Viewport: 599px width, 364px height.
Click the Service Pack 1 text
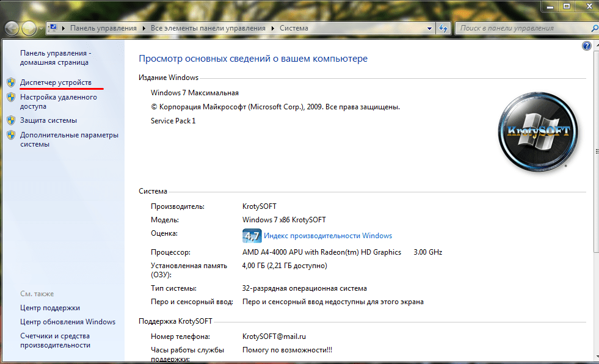[x=173, y=121]
